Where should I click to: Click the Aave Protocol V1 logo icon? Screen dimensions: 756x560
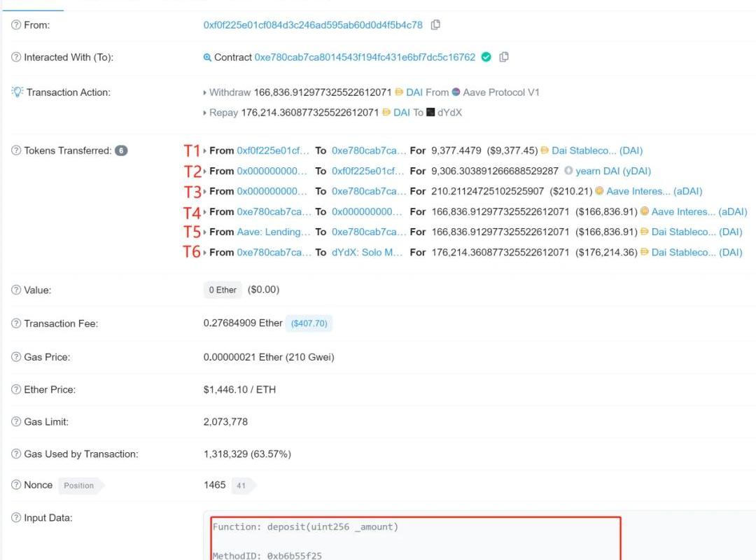456,92
